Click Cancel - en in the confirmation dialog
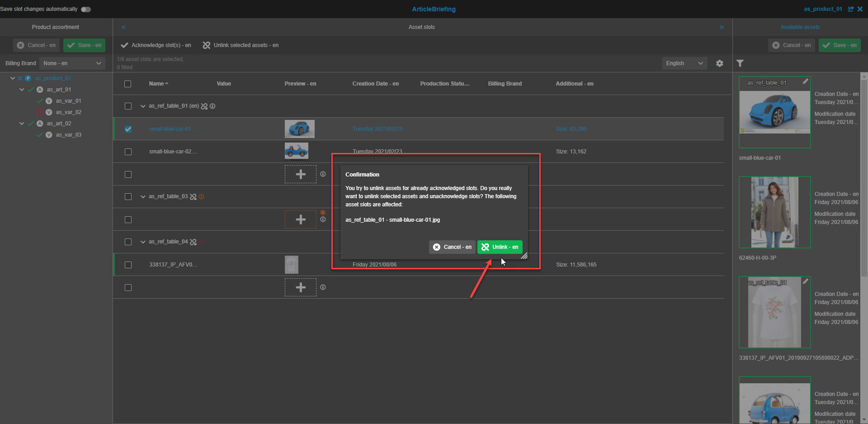This screenshot has width=868, height=424. pos(452,247)
